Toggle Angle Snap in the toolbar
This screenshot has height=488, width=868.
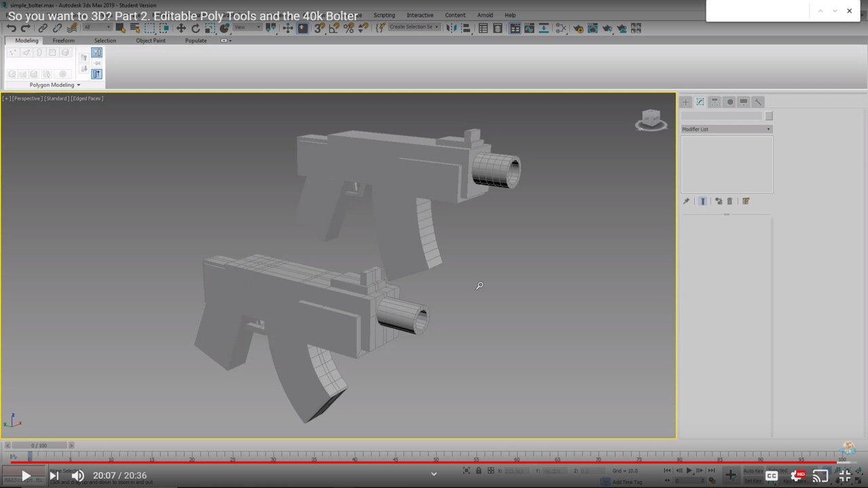(334, 28)
